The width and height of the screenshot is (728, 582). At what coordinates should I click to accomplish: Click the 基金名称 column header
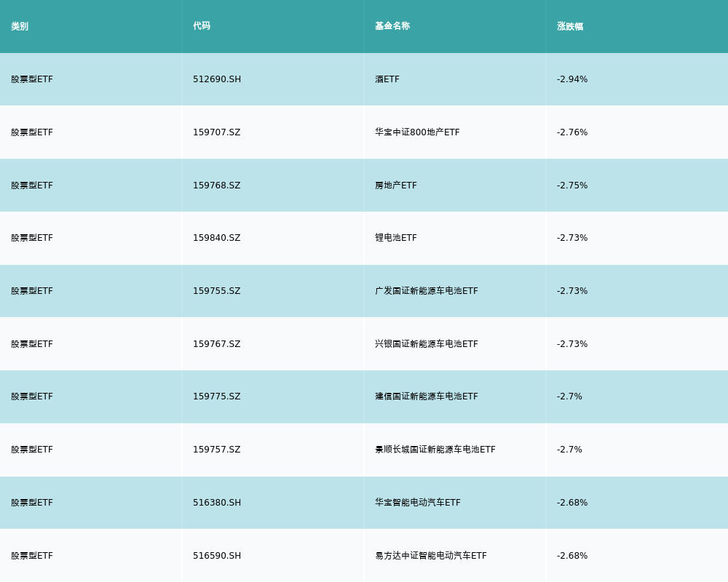[x=392, y=26]
